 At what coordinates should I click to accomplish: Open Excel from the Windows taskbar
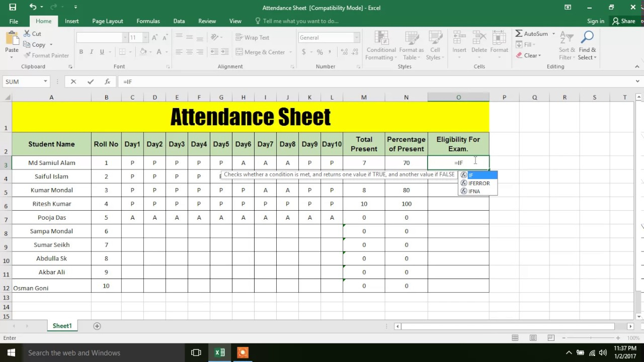pos(220,352)
